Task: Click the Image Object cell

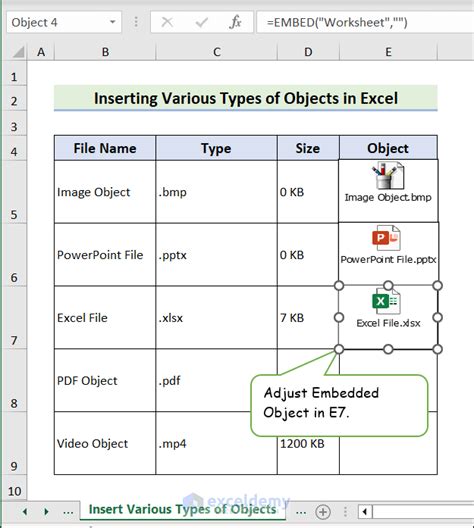Action: tap(105, 192)
